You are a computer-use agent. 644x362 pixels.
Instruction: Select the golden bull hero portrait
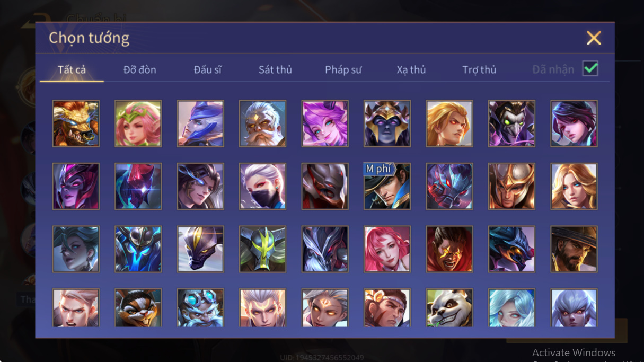click(x=76, y=123)
